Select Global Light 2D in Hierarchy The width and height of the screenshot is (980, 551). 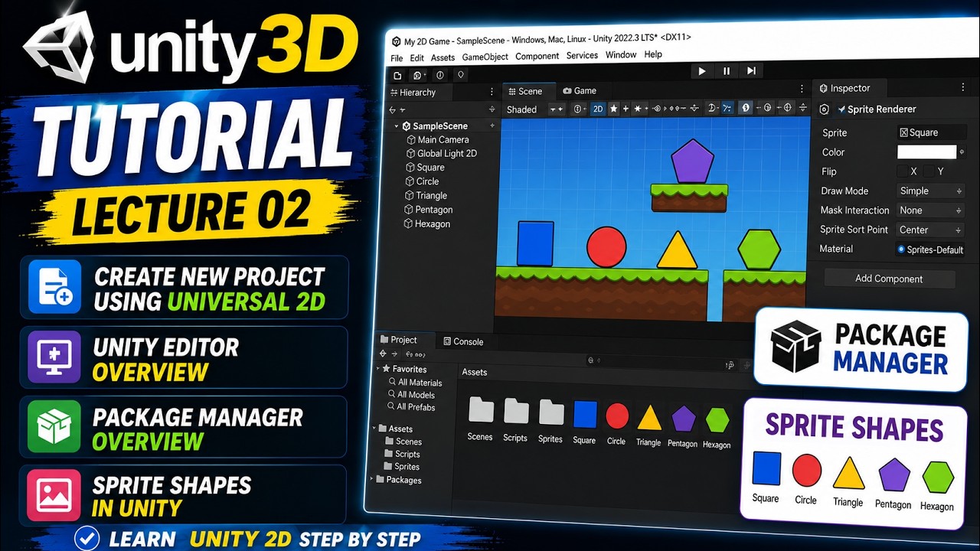point(441,154)
